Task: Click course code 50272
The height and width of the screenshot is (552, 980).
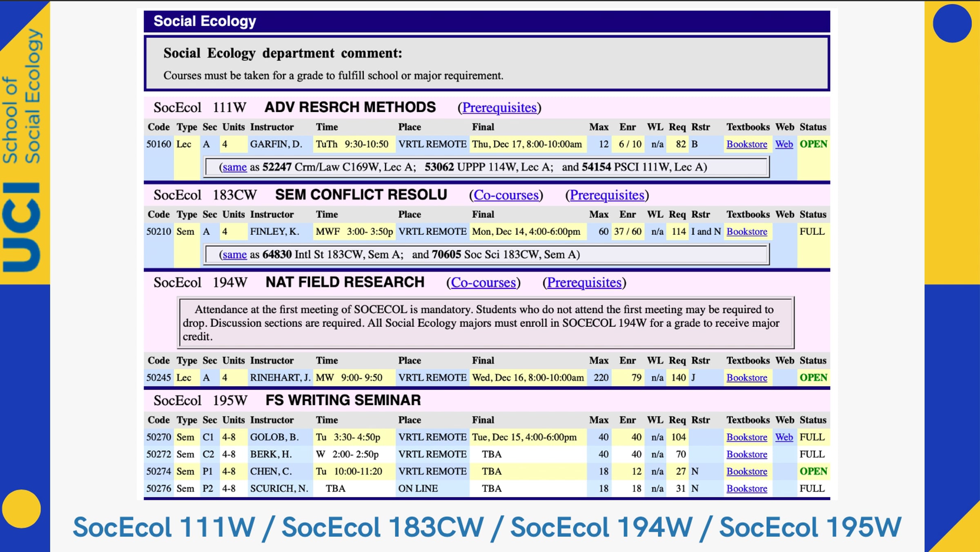Action: 158,454
